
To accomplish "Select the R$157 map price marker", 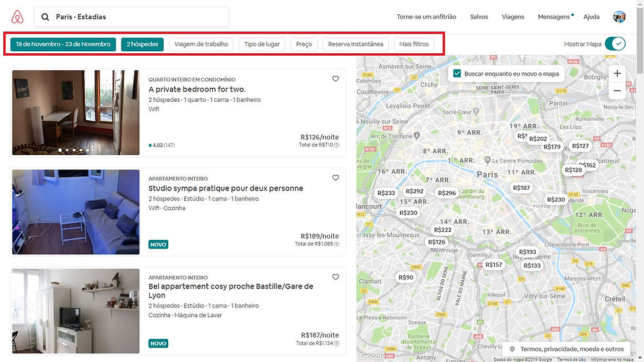I will [x=494, y=265].
